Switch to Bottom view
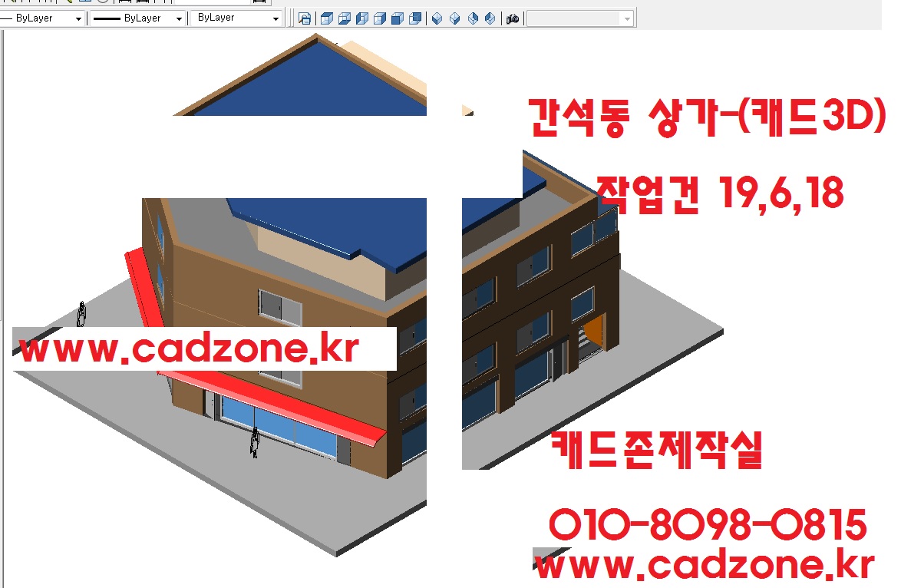The width and height of the screenshot is (901, 588). pos(344,18)
